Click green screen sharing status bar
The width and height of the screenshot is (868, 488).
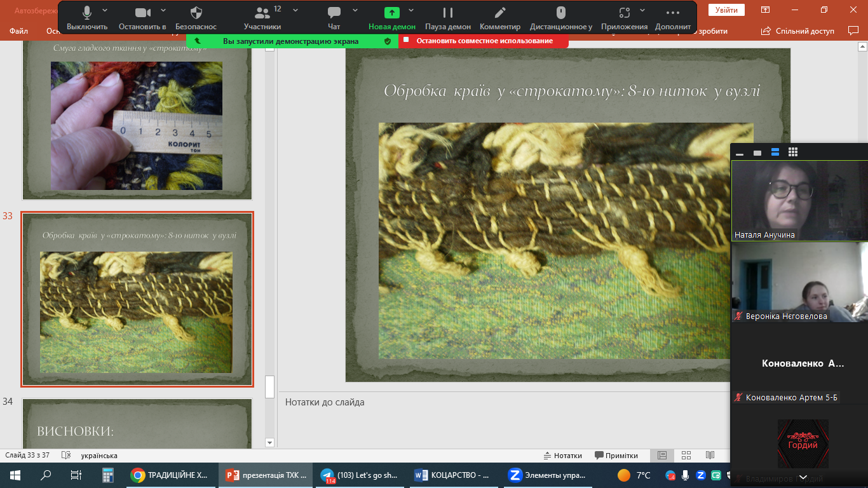coord(292,41)
